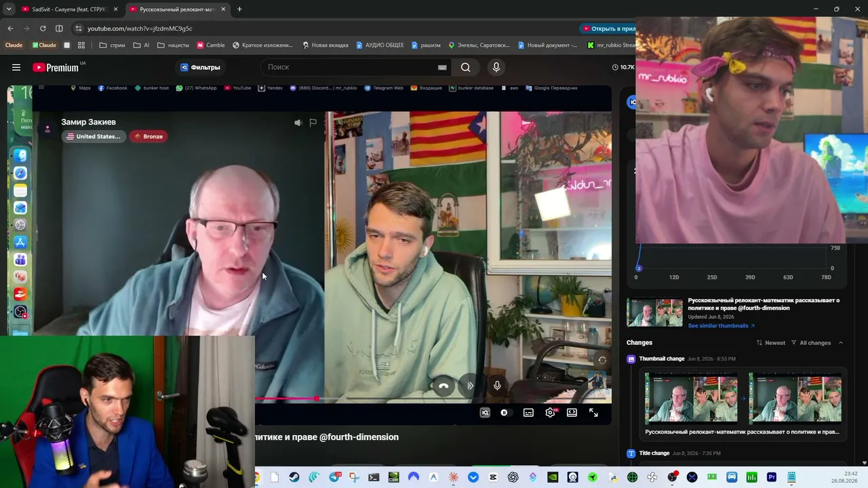Toggle the browser side panel
This screenshot has width=868, height=488.
tap(59, 28)
